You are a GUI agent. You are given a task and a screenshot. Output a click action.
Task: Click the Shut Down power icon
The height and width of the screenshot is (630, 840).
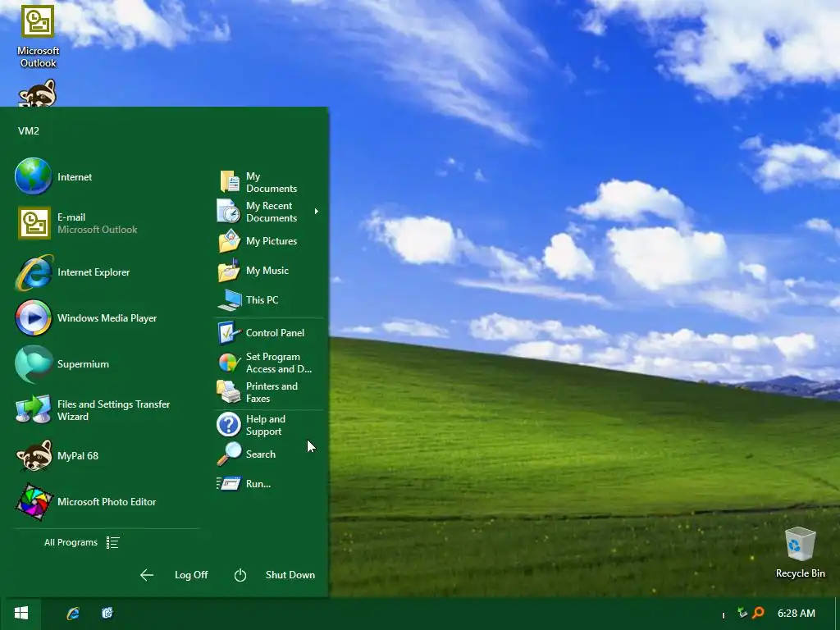(240, 575)
